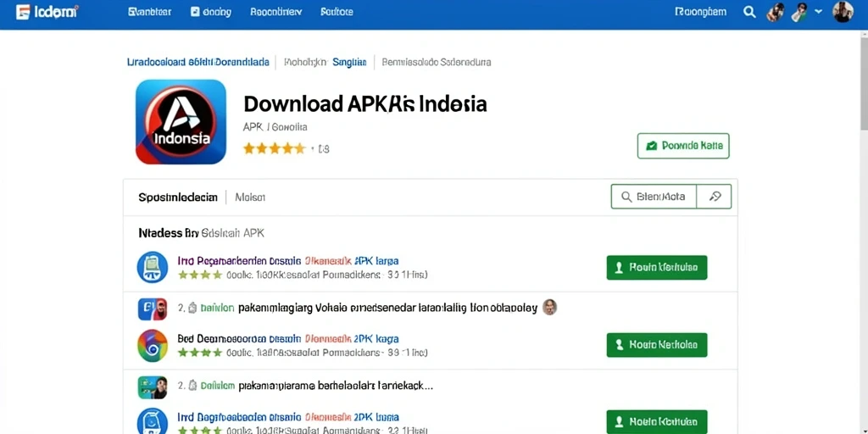This screenshot has height=434, width=868.
Task: Click the green button in the first list row
Action: pyautogui.click(x=657, y=267)
